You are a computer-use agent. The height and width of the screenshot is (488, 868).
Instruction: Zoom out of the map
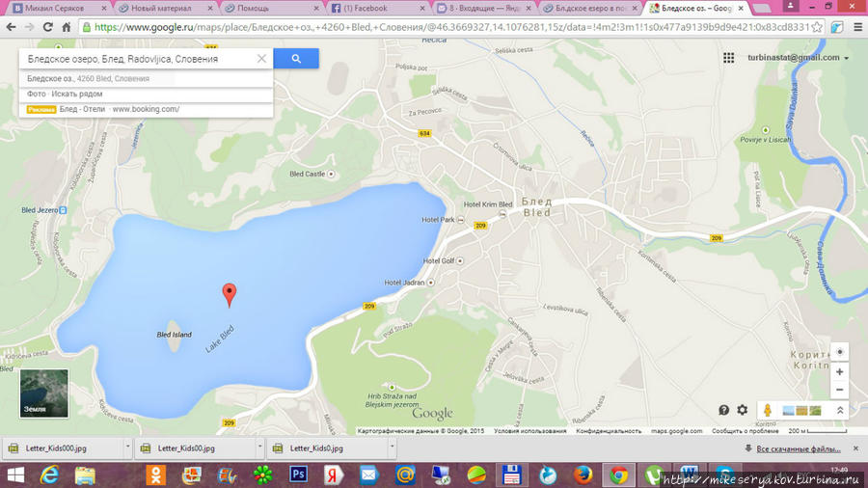[x=840, y=390]
